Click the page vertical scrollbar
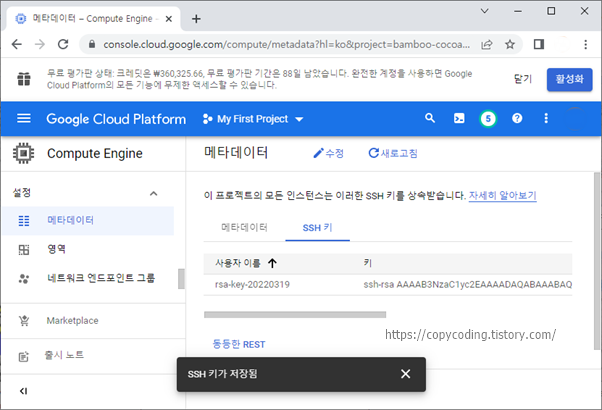Image resolution: width=602 pixels, height=410 pixels. pyautogui.click(x=597, y=261)
